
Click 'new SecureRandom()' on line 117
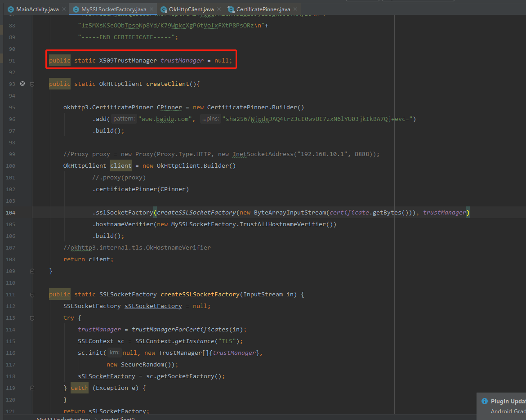click(x=141, y=365)
